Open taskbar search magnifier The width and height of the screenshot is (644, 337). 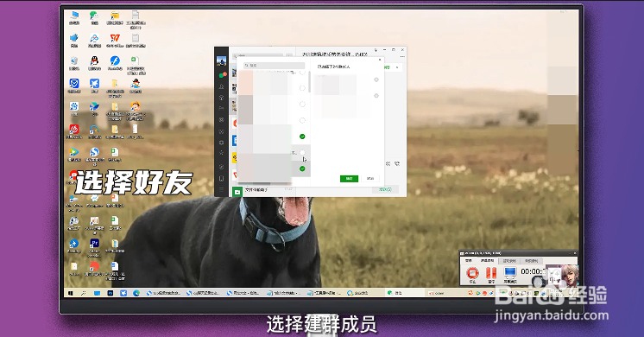click(84, 293)
